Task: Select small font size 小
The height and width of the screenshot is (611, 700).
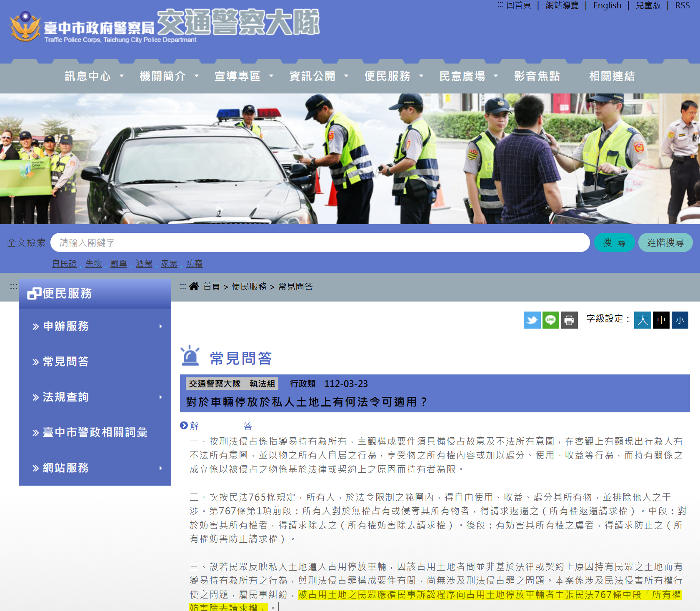Action: tap(679, 320)
